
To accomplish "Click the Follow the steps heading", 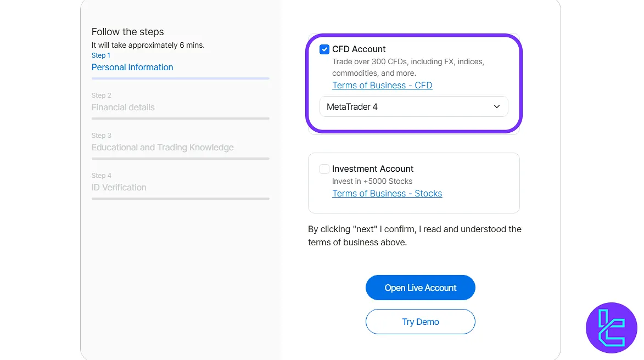I will tap(128, 32).
